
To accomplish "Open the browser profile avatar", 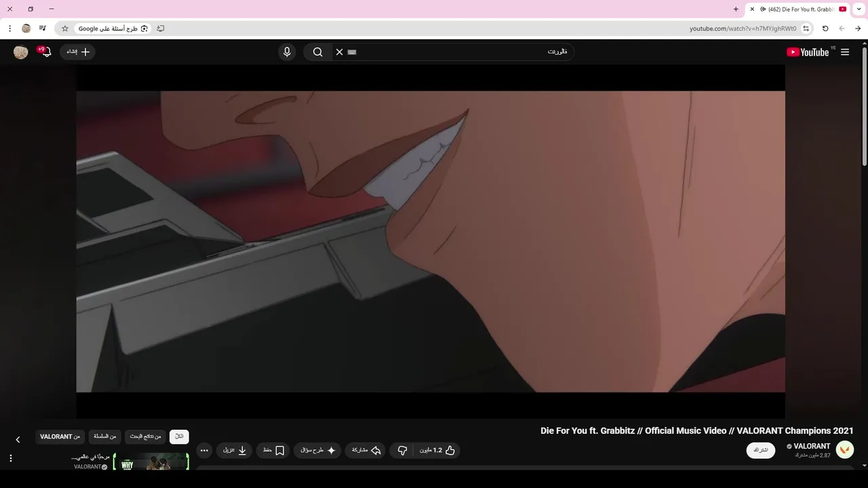I will point(26,28).
